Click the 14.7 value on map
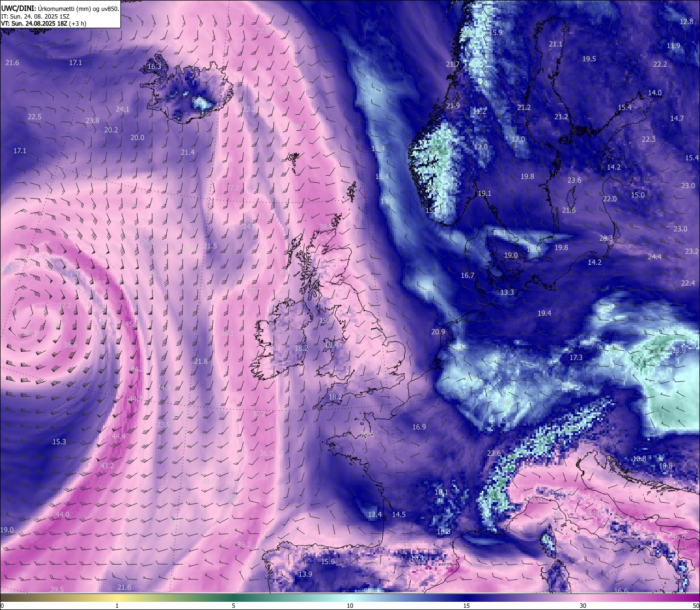The image size is (700, 610). [677, 118]
